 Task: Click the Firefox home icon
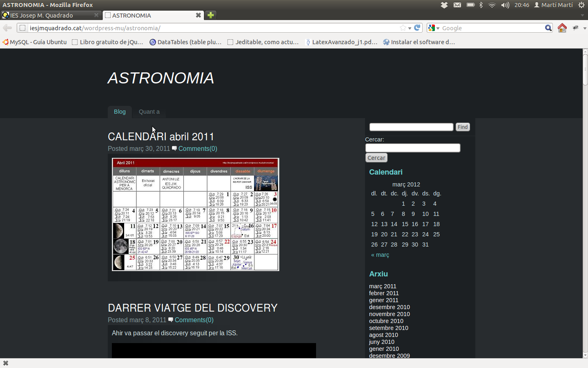[562, 28]
